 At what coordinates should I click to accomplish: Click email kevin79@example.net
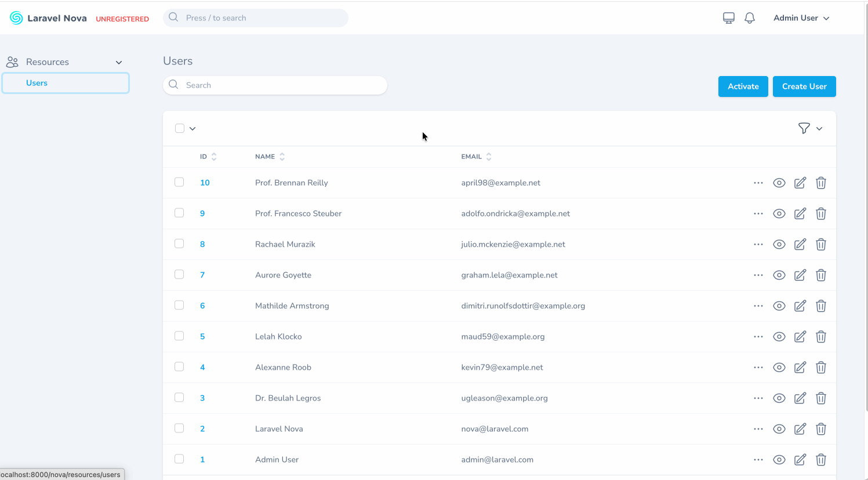[x=502, y=367]
